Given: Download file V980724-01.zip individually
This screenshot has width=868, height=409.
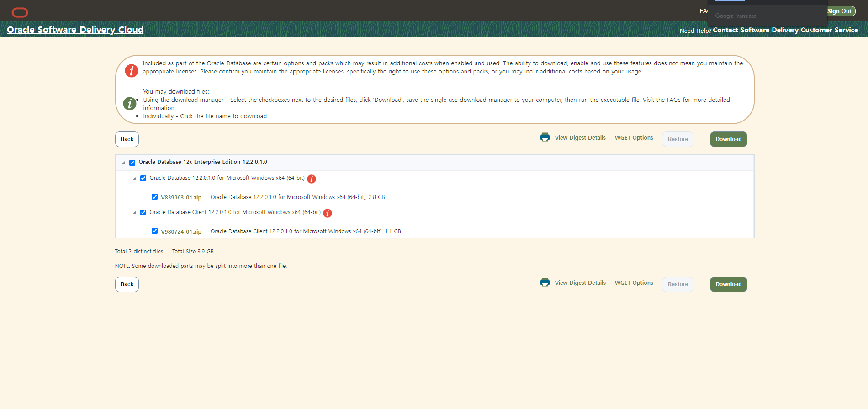Looking at the screenshot, I should tap(181, 232).
